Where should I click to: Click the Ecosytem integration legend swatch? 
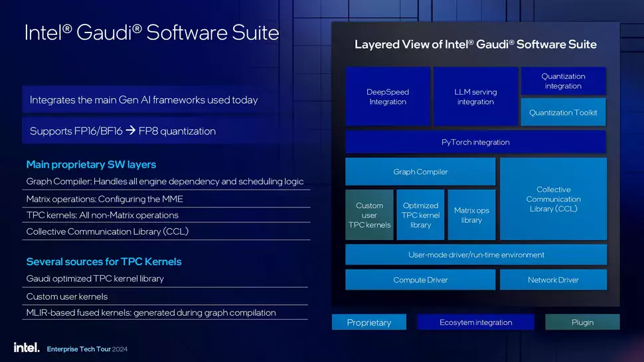475,322
